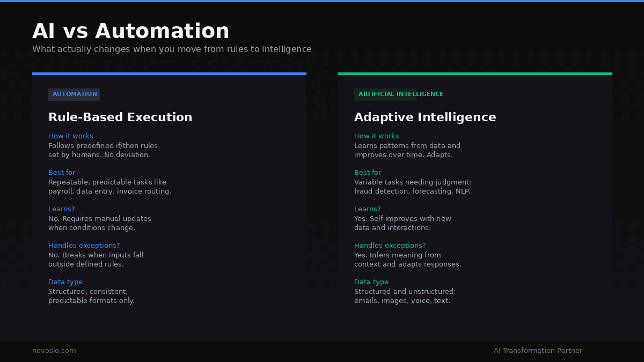
Task: Click the AI Transformation Partner text
Action: coord(538,350)
